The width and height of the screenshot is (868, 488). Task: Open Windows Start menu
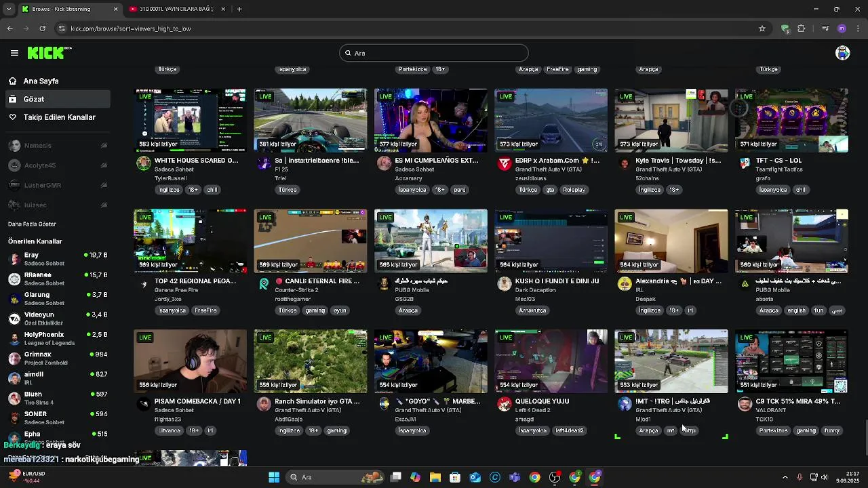(274, 477)
